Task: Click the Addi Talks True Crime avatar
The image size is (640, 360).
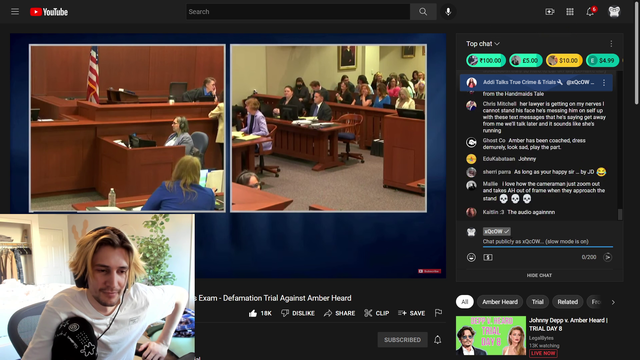Action: pos(472,82)
